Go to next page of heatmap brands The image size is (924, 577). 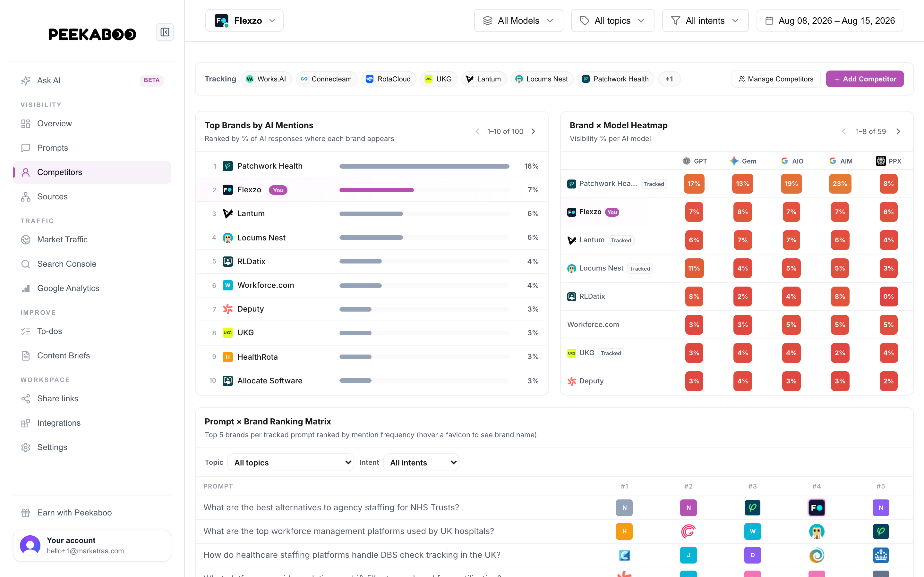(898, 132)
